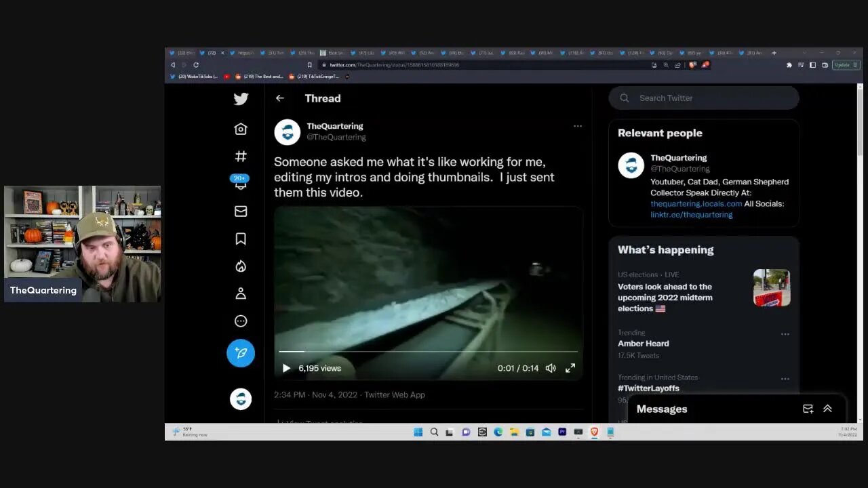Open tweet author name TheQuartering
The width and height of the screenshot is (868, 488).
coord(334,126)
